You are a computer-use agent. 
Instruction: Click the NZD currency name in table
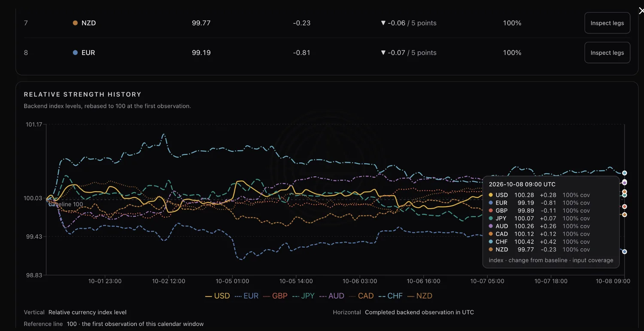(x=88, y=23)
